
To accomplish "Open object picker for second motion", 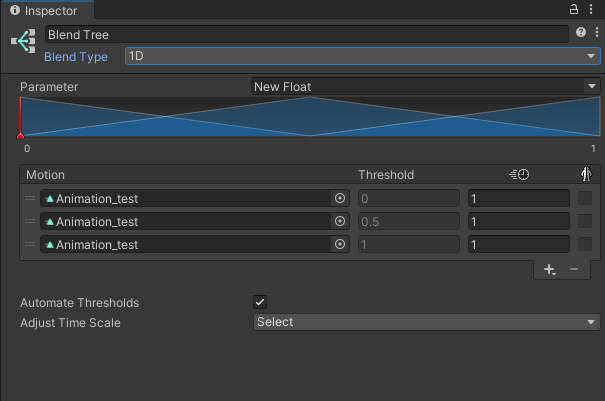I will coord(340,222).
